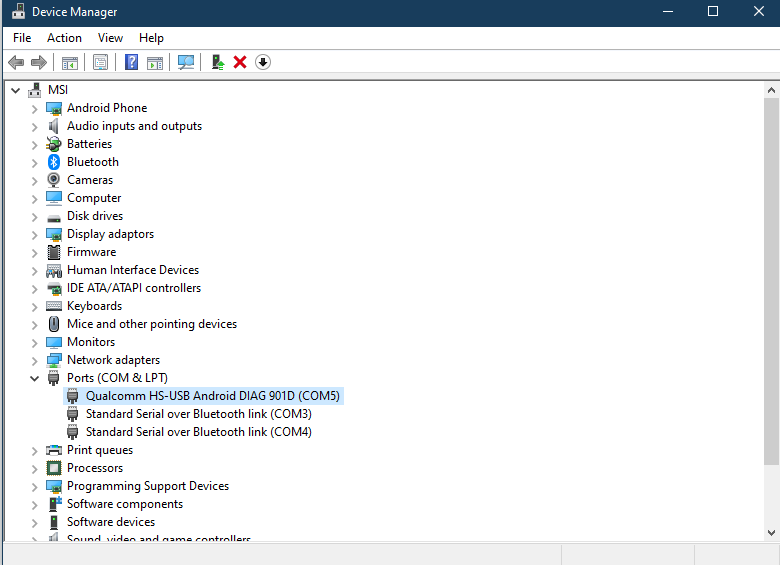Click the Disable device down-arrow icon
Viewport: 780px width, 565px height.
(x=263, y=62)
